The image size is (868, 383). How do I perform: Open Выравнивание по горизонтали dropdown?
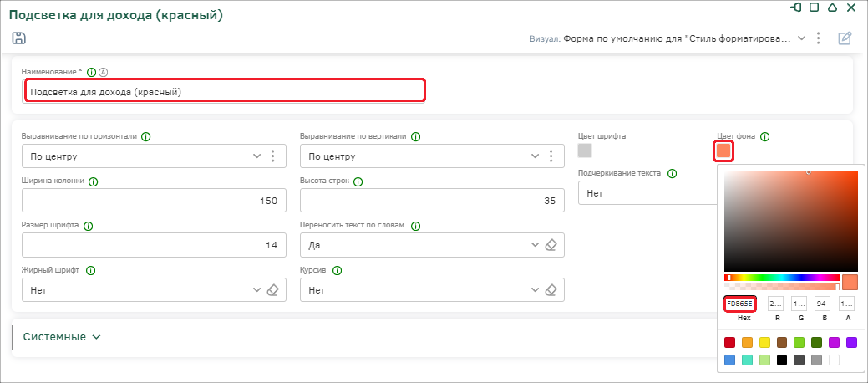click(x=256, y=156)
